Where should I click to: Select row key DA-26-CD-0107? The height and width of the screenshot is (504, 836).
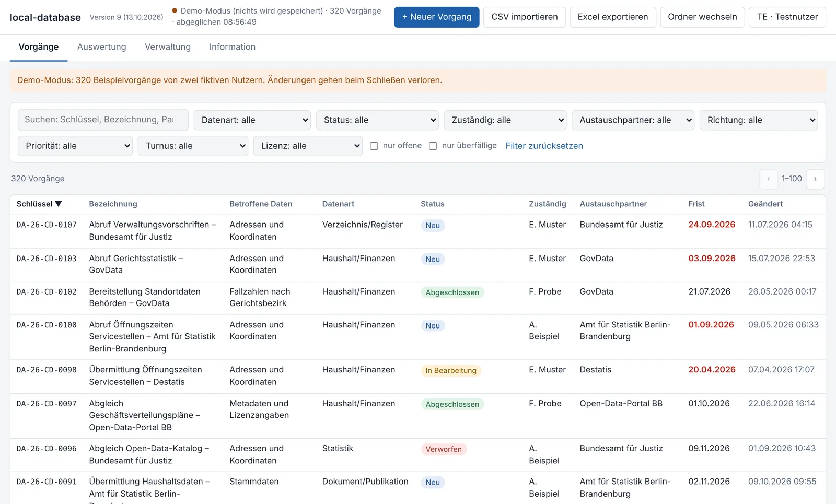(x=47, y=225)
